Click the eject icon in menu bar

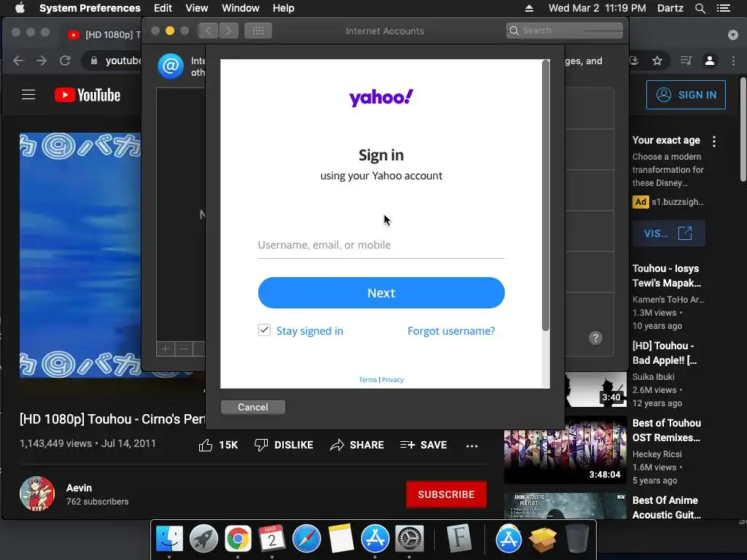530,8
